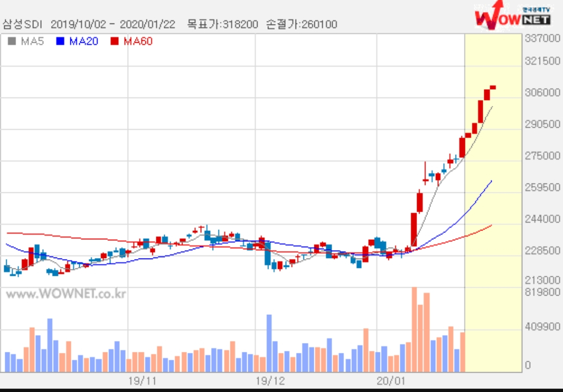Click the 목표가:318200 target price text
563x392 pixels.
[223, 24]
